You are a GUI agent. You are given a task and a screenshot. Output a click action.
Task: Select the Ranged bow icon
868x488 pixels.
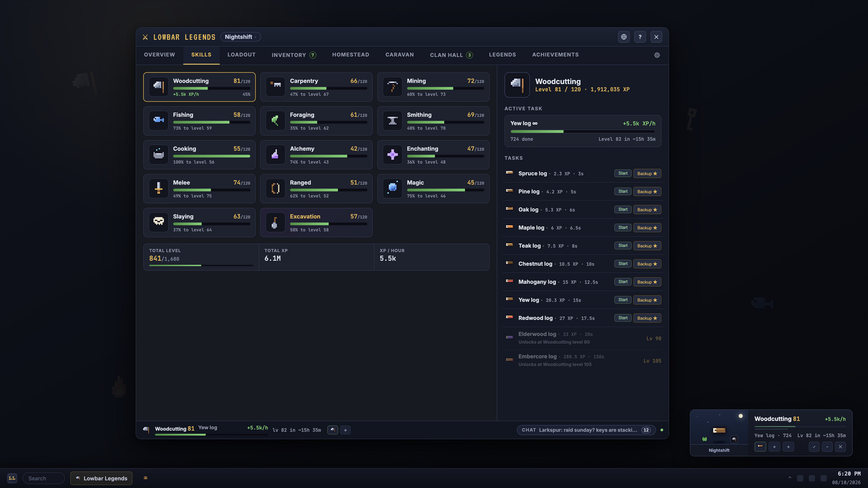[275, 188]
